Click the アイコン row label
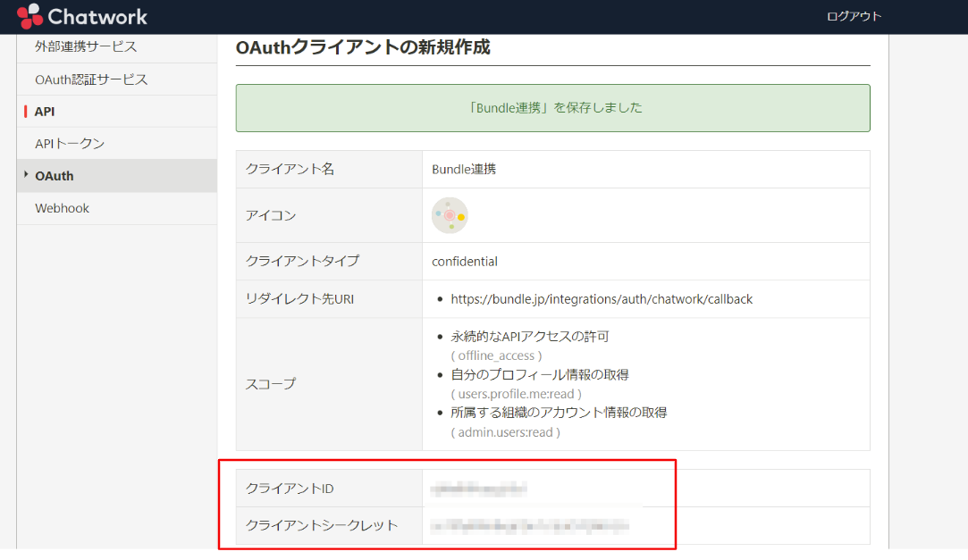 click(x=271, y=215)
